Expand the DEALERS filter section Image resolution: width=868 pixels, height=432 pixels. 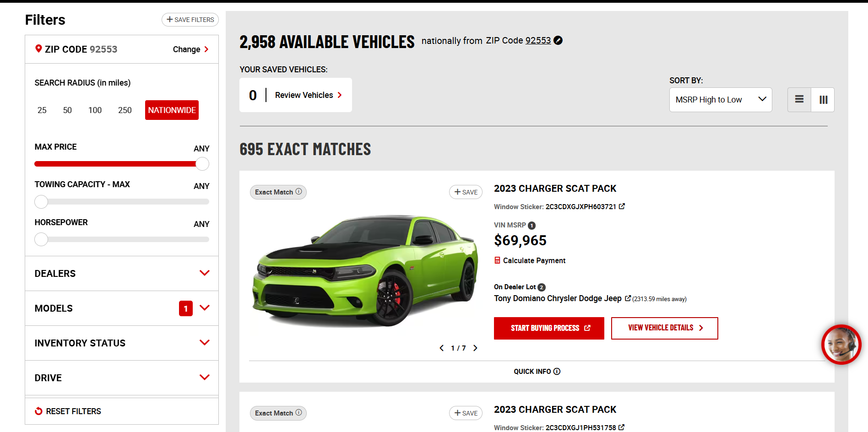[x=122, y=273]
